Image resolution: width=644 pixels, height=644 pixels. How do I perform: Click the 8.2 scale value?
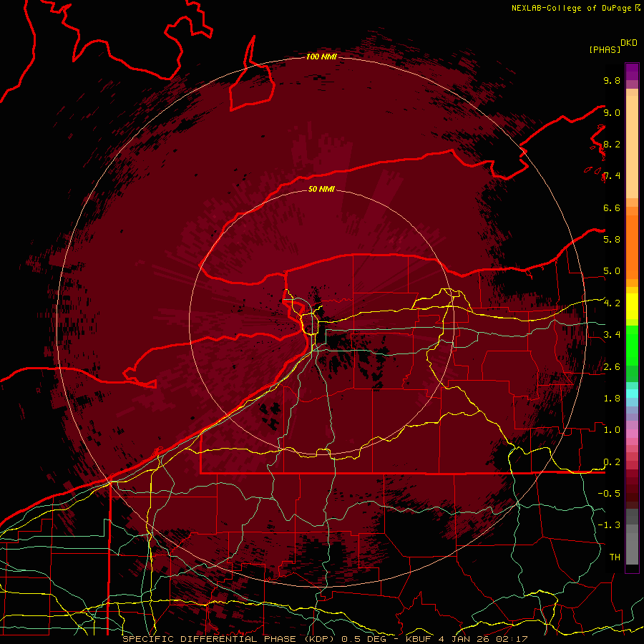(x=612, y=144)
